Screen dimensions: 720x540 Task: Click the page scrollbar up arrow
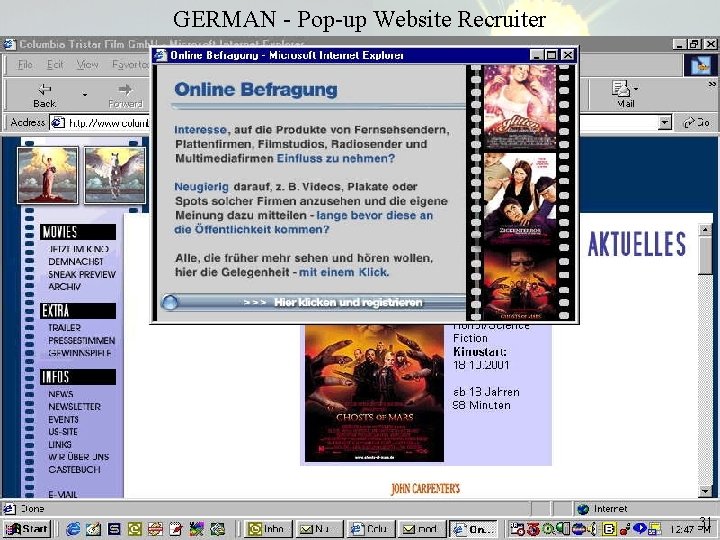pos(705,230)
